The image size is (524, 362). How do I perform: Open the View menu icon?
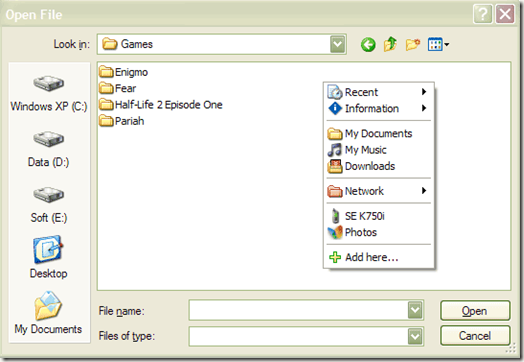coord(438,44)
